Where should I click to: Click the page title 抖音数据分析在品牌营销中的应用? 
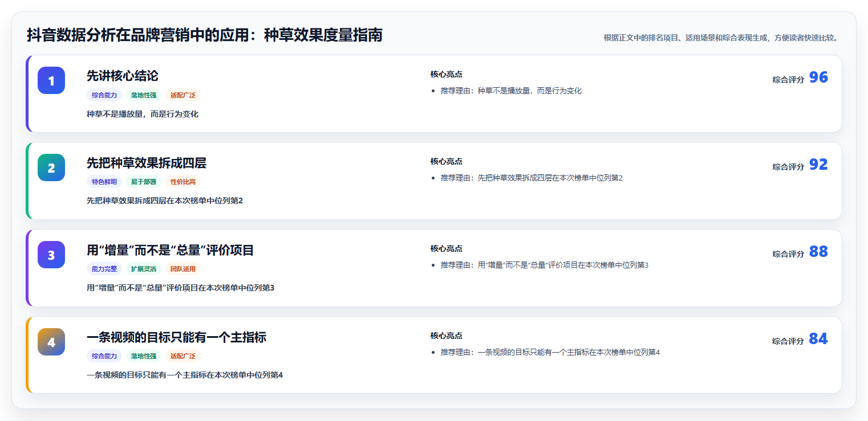pos(205,35)
